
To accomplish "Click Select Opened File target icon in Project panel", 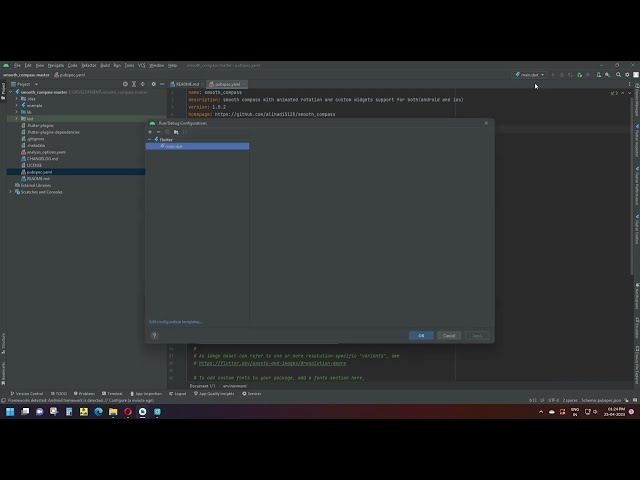I will (125, 84).
